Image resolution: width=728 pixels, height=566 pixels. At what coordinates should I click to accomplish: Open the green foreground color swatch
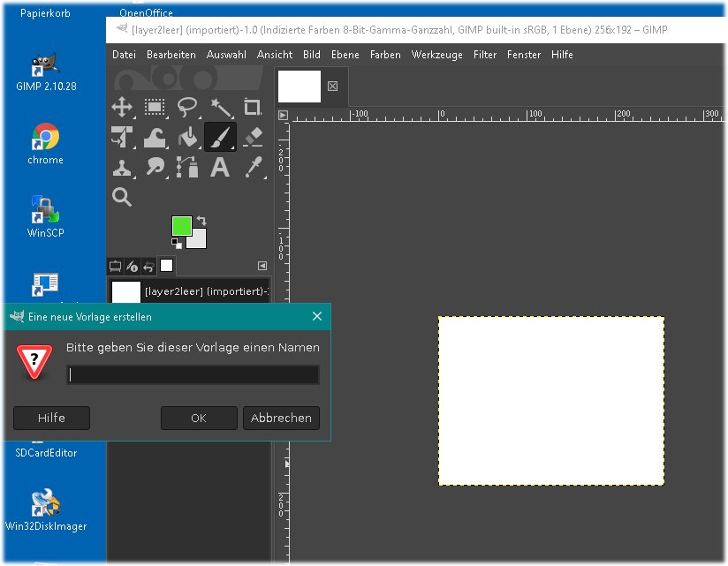[x=181, y=226]
